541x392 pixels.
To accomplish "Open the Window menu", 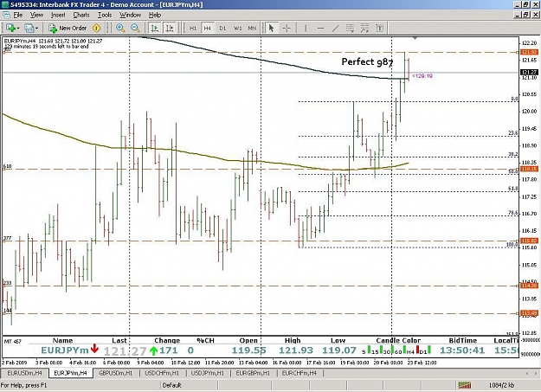I will tap(130, 15).
